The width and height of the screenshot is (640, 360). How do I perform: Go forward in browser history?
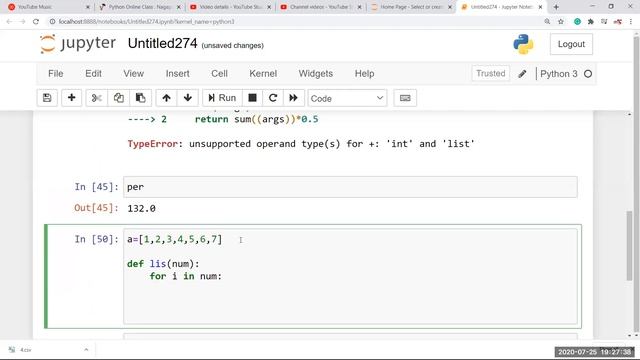click(22, 22)
